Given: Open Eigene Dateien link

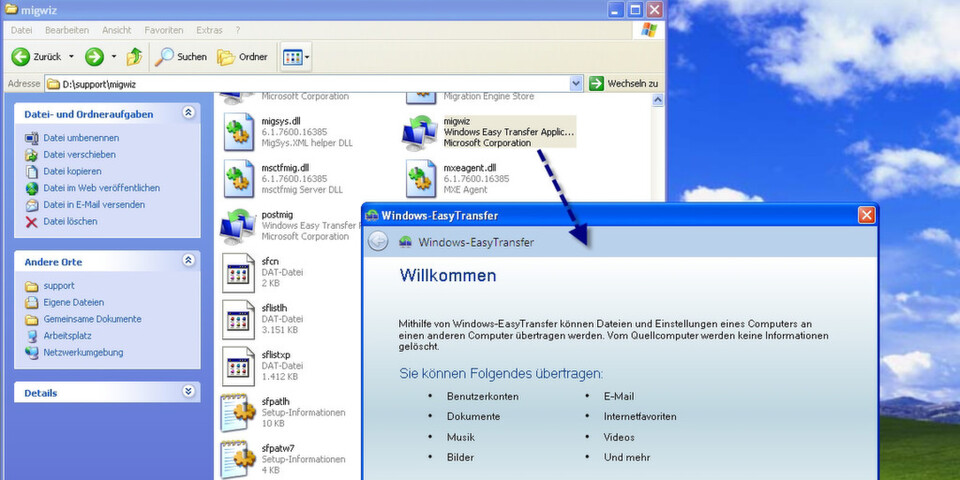Looking at the screenshot, I should (x=73, y=302).
